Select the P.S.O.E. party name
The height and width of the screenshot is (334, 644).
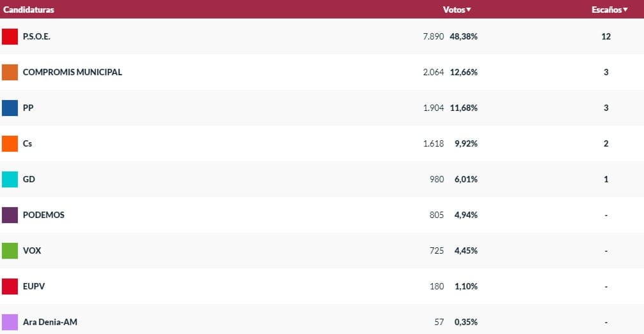36,36
